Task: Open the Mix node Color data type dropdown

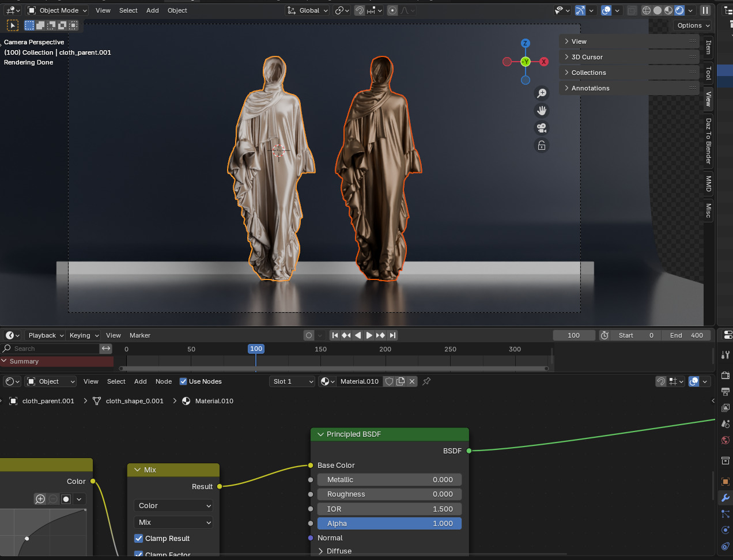Action: tap(173, 505)
